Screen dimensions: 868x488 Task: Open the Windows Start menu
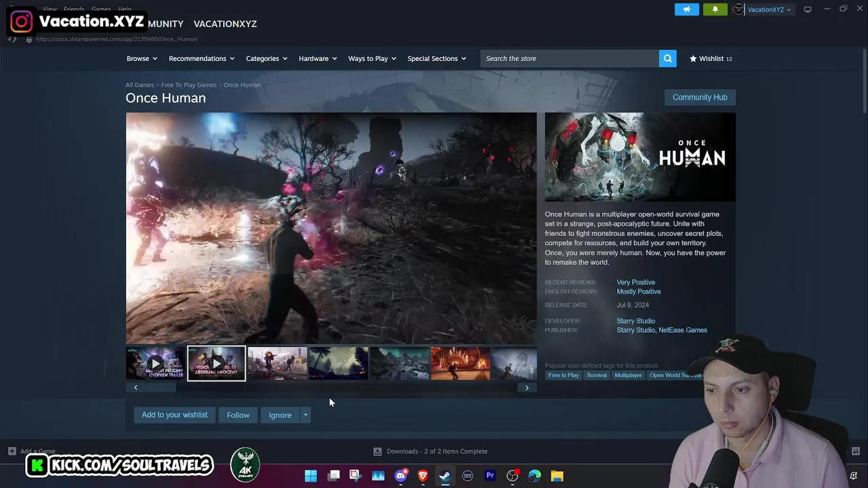(x=311, y=476)
